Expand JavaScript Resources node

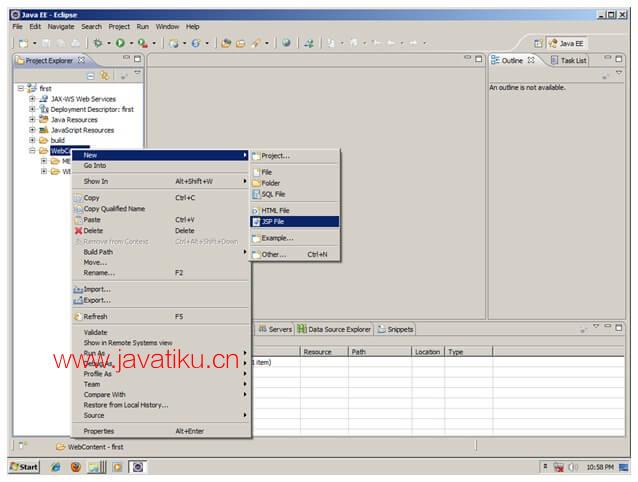[x=32, y=130]
